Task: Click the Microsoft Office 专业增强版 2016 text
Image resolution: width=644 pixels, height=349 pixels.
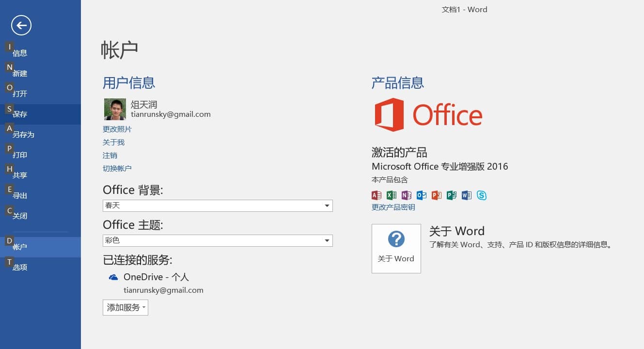Action: click(440, 166)
